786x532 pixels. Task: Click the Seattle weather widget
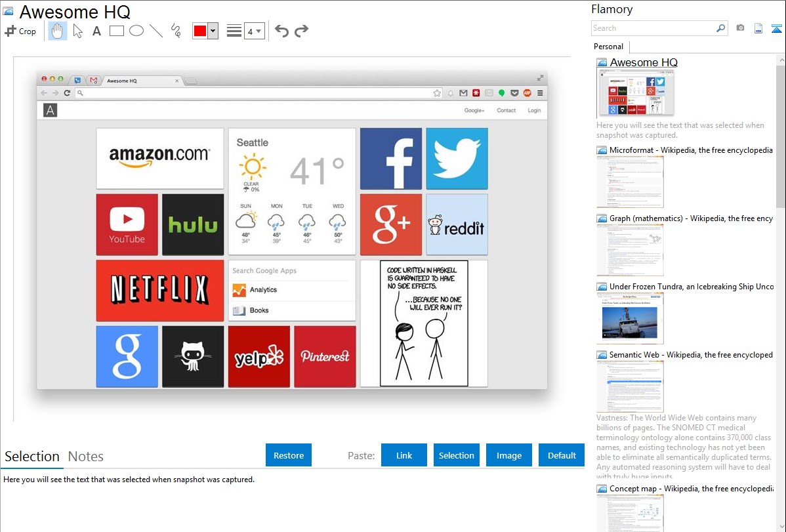pyautogui.click(x=292, y=192)
